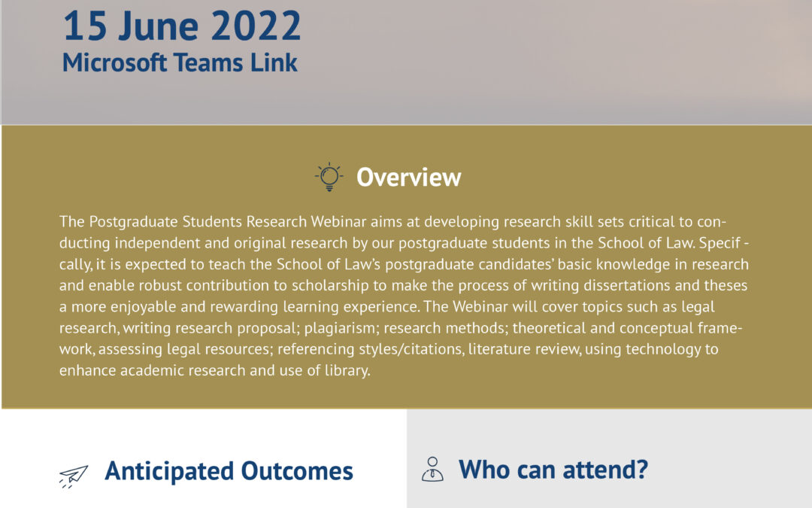Click the phrase writing research proposal
Screen dimensions: 812x508
(211, 328)
